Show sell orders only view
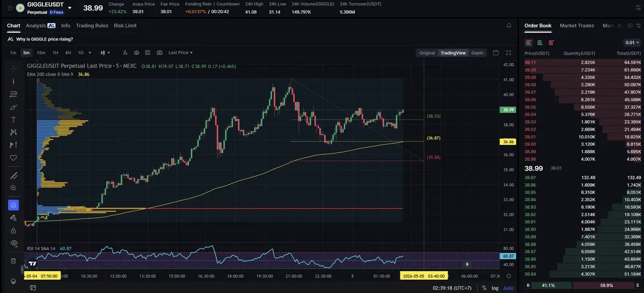 (x=551, y=42)
